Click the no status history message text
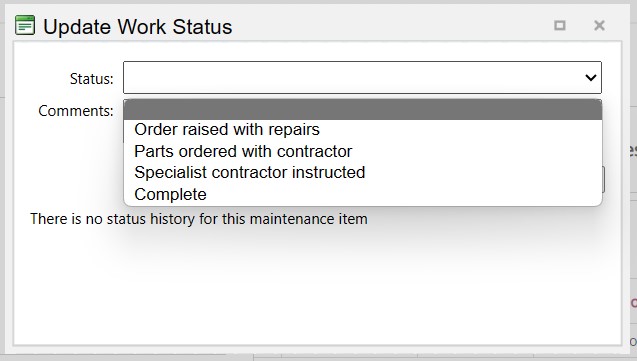 [x=199, y=219]
